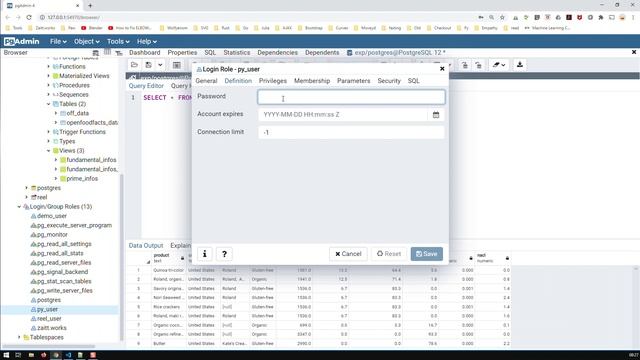The width and height of the screenshot is (640, 360).
Task: Expand the postgres database node
Action: (27, 188)
